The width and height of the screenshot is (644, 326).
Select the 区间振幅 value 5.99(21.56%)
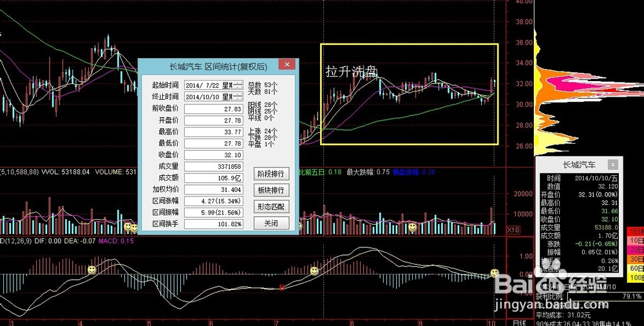pos(214,213)
